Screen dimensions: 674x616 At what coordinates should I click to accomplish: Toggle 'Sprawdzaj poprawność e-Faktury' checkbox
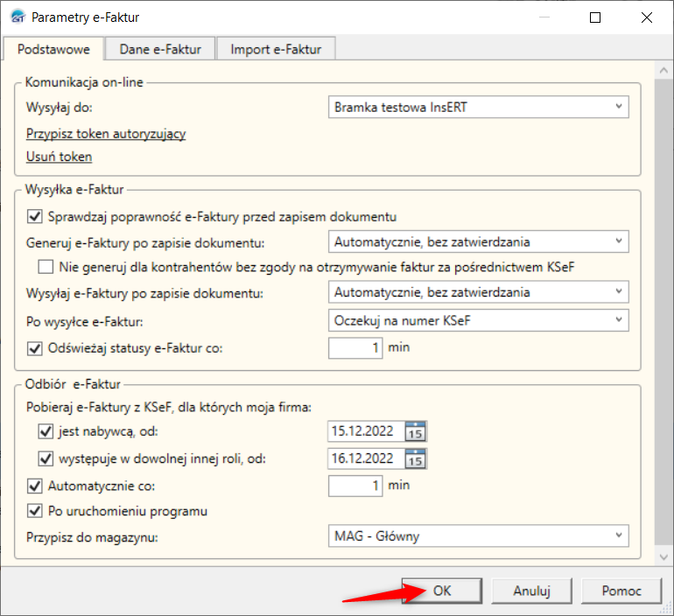[36, 216]
